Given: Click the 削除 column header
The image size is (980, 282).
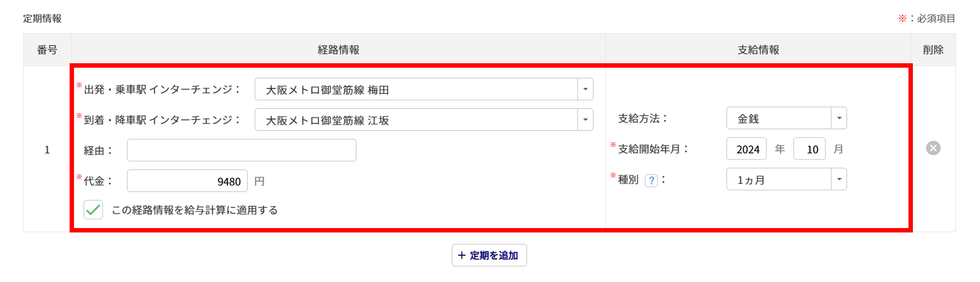Looking at the screenshot, I should coord(933,50).
